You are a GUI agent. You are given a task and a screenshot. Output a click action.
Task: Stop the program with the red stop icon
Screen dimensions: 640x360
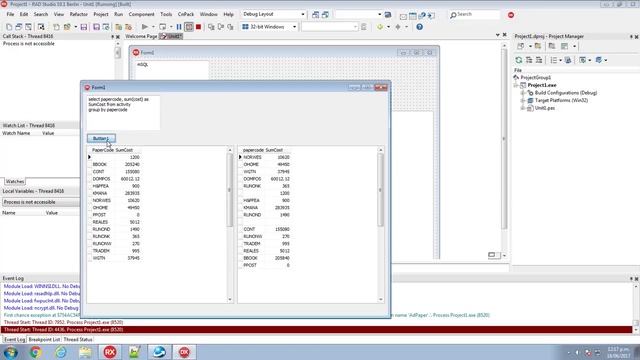pos(198,27)
